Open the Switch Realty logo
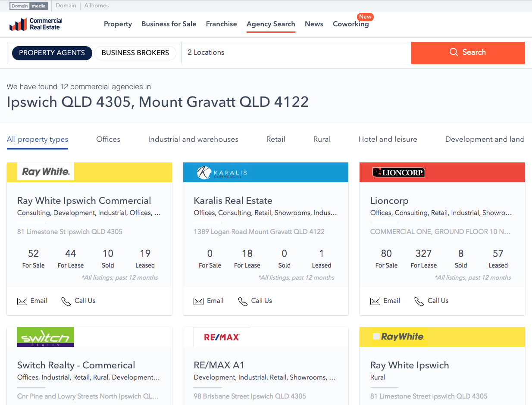 click(x=46, y=337)
